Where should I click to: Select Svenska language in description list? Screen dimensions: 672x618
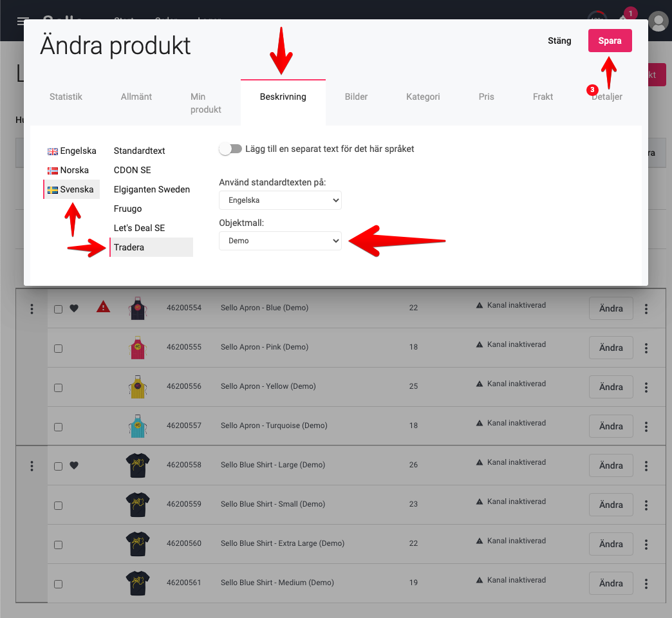71,189
